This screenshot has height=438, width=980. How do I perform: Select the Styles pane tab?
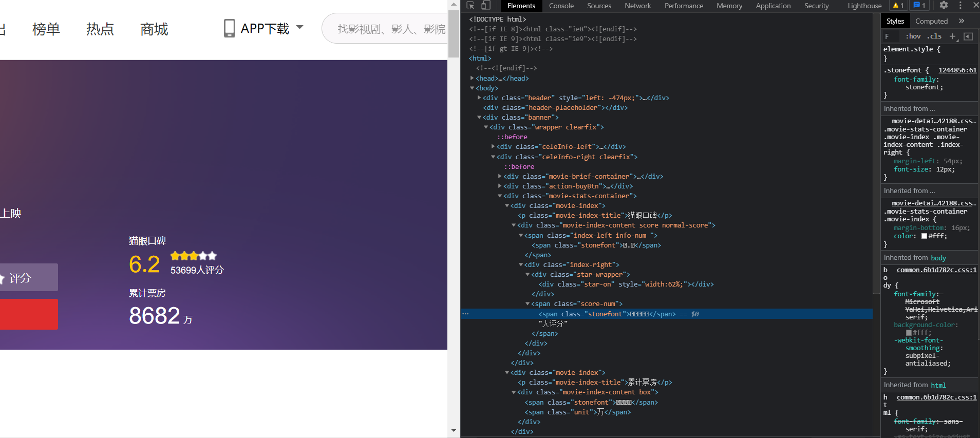895,21
